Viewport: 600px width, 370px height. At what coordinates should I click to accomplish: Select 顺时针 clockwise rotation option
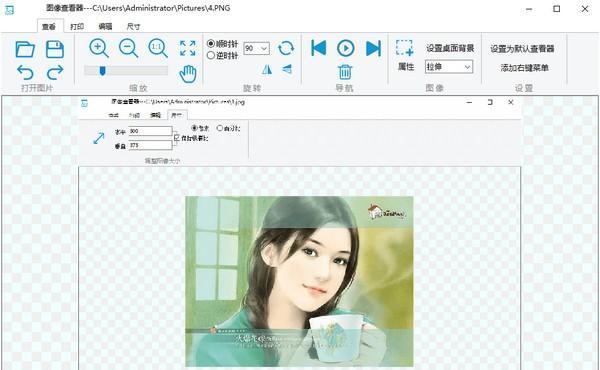(222, 44)
